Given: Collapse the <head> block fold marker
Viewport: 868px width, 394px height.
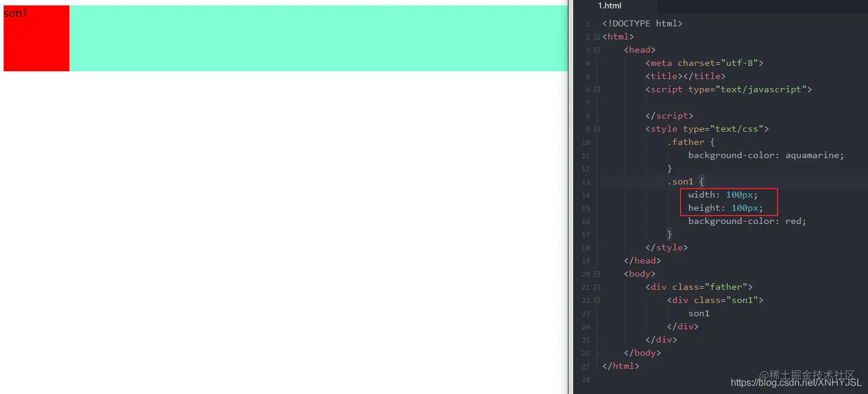Looking at the screenshot, I should [x=597, y=50].
